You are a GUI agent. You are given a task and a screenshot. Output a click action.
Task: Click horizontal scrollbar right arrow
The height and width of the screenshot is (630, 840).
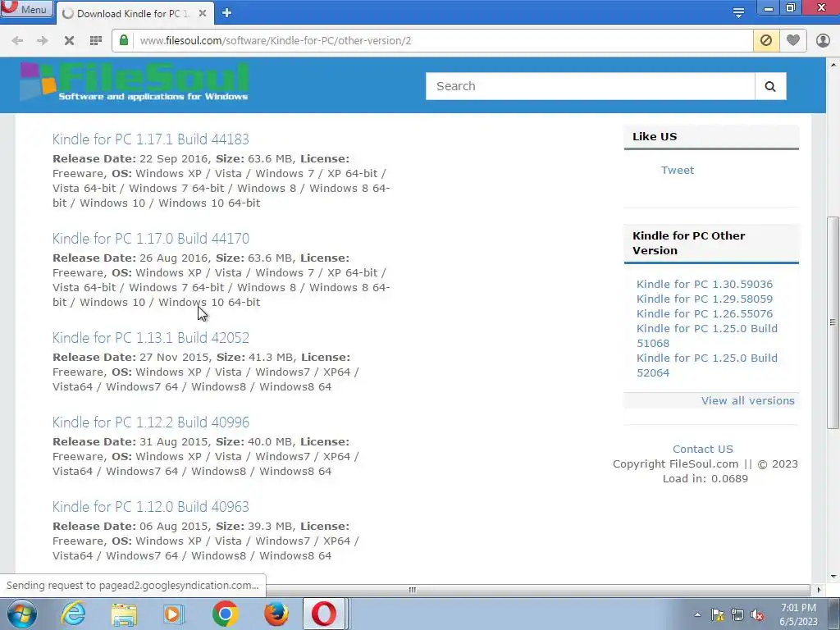tap(819, 590)
